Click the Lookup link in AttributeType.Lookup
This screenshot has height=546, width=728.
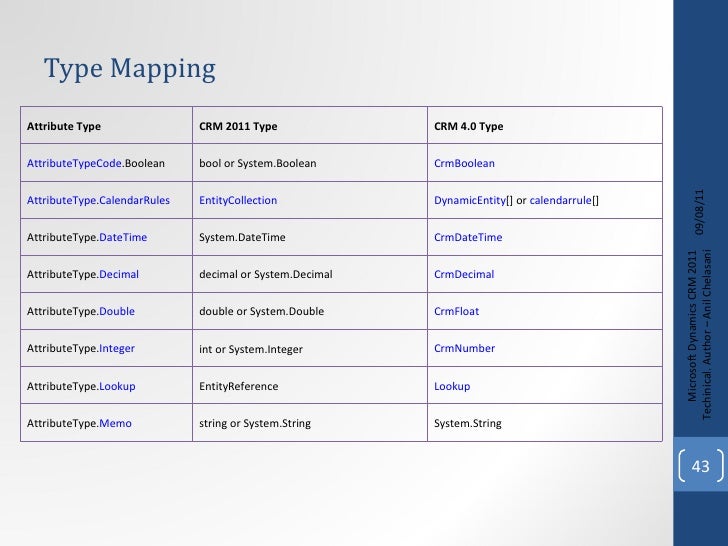tap(117, 386)
